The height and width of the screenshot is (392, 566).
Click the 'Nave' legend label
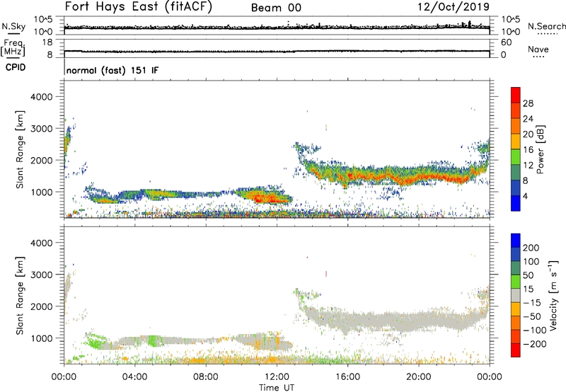click(538, 50)
